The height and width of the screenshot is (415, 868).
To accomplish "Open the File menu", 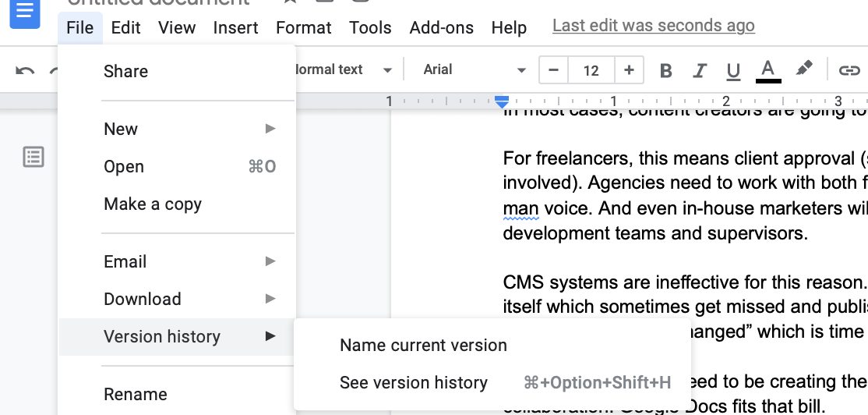I will (79, 28).
